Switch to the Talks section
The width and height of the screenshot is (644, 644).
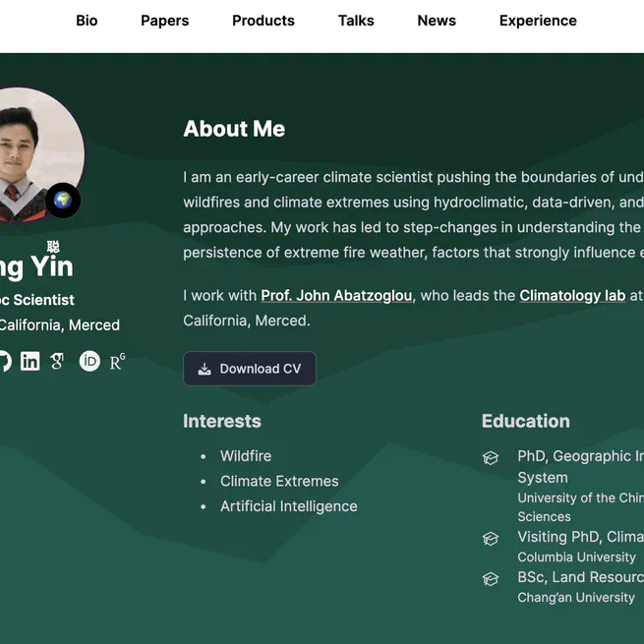click(356, 21)
